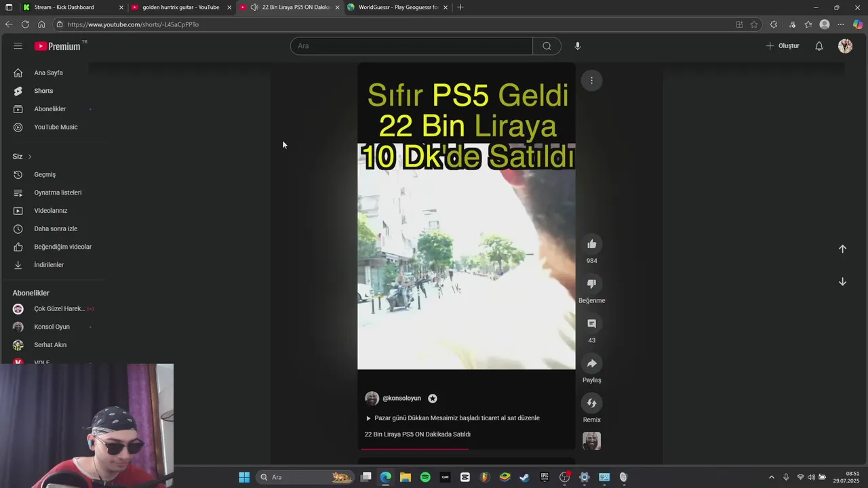Open Edge settings and more menu
This screenshot has width=868, height=488.
[841, 24]
